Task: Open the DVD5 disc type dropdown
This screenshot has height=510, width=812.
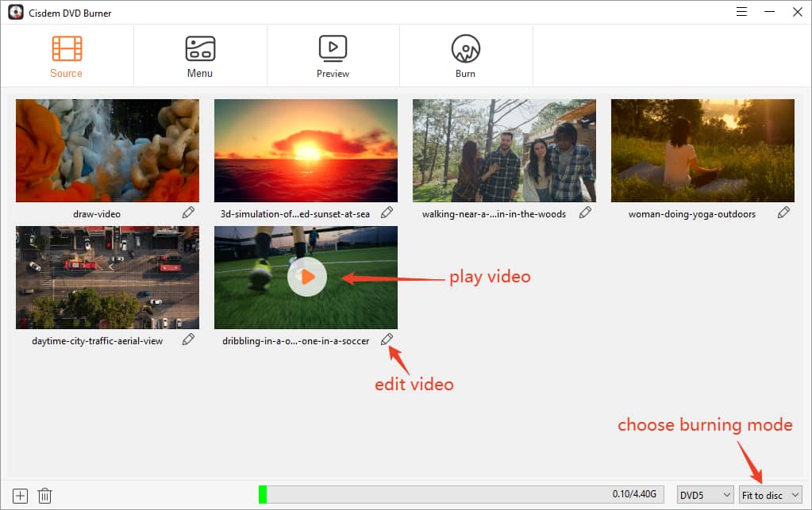Action: tap(705, 495)
